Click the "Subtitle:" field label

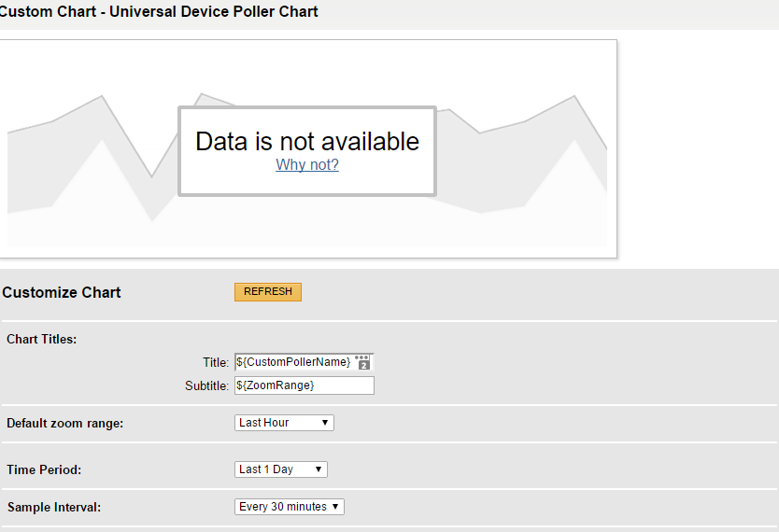(x=206, y=386)
